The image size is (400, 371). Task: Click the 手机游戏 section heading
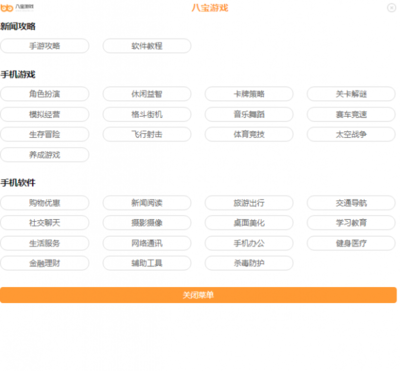(18, 74)
